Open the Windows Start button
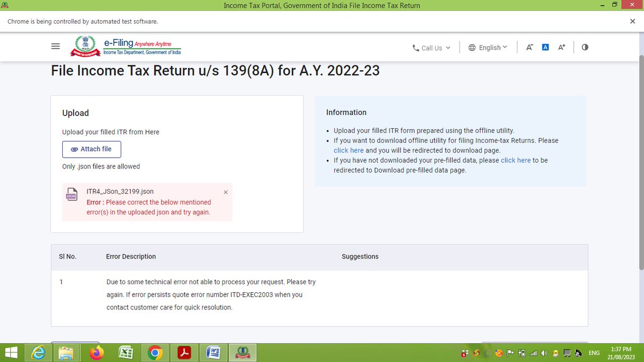The width and height of the screenshot is (644, 362). coord(11,352)
